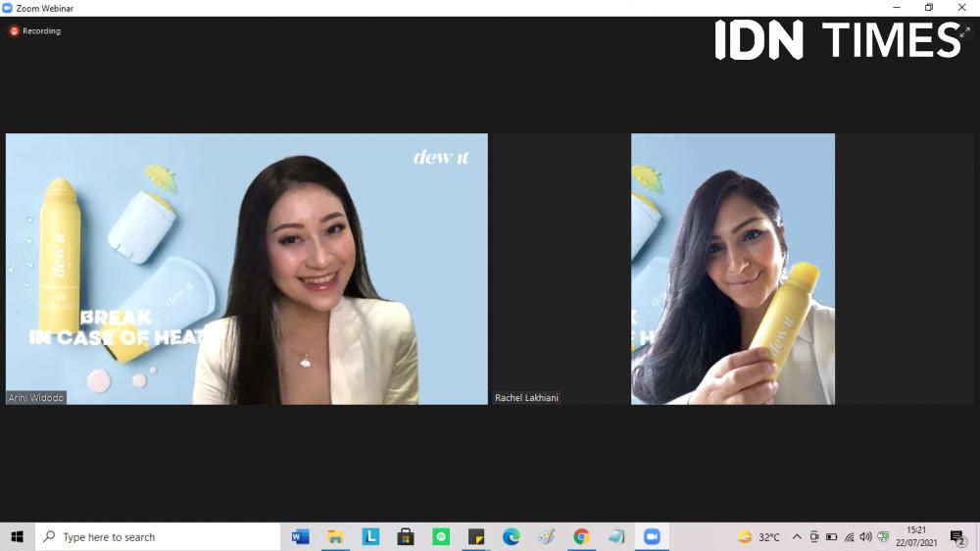The image size is (980, 551).
Task: Select Rachel Lakhiani's video tile
Action: [732, 269]
